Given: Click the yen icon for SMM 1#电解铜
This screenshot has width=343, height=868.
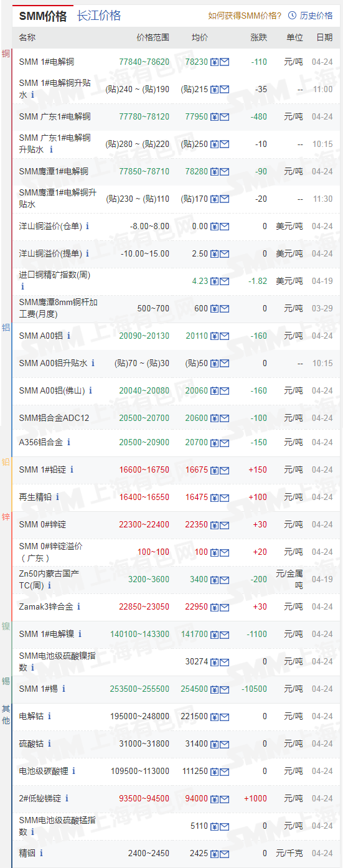Looking at the screenshot, I should tap(214, 62).
